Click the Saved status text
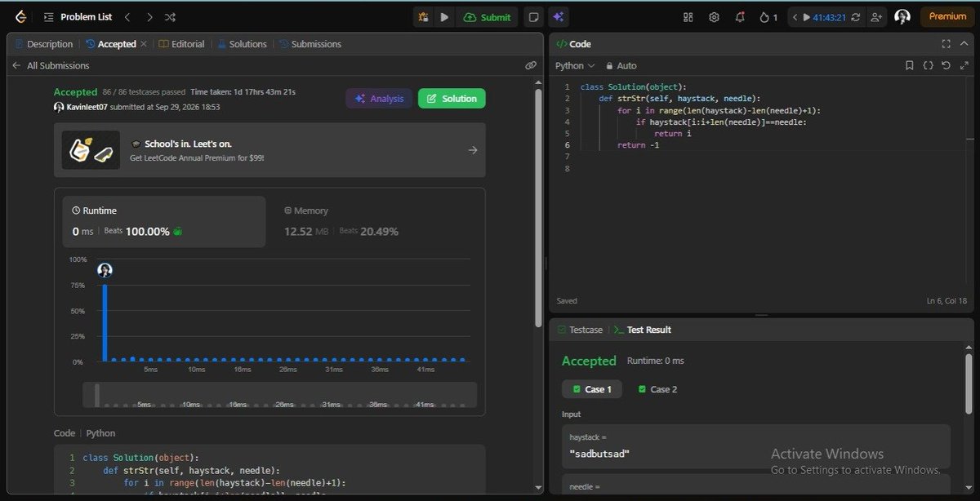The width and height of the screenshot is (980, 501). tap(567, 300)
